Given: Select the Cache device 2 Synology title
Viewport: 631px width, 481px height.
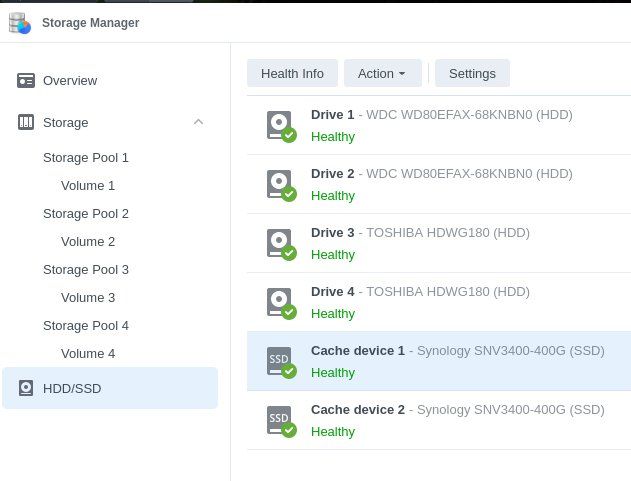Looking at the screenshot, I should point(458,410).
